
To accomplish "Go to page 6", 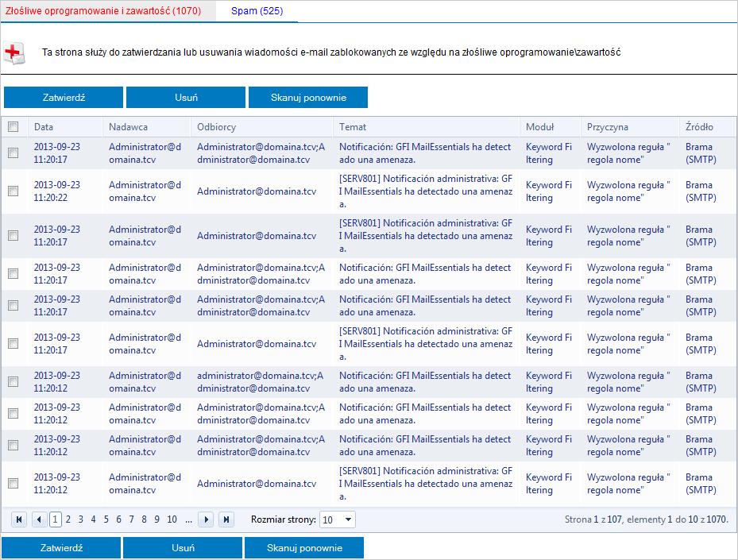I will (118, 519).
